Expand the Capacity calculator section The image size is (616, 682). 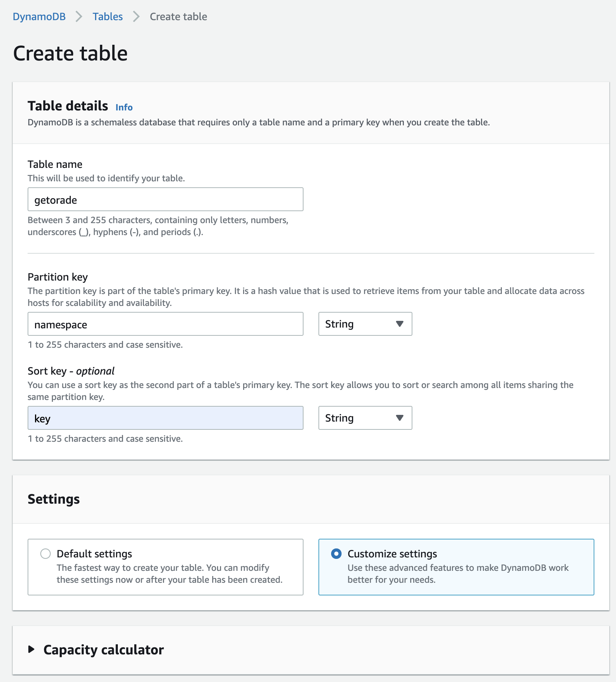[32, 650]
